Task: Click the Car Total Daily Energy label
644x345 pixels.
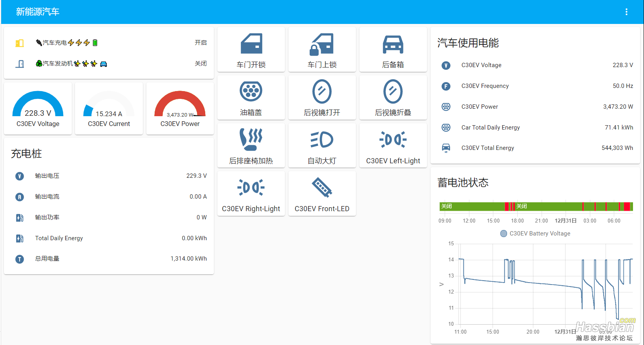Action: point(491,128)
